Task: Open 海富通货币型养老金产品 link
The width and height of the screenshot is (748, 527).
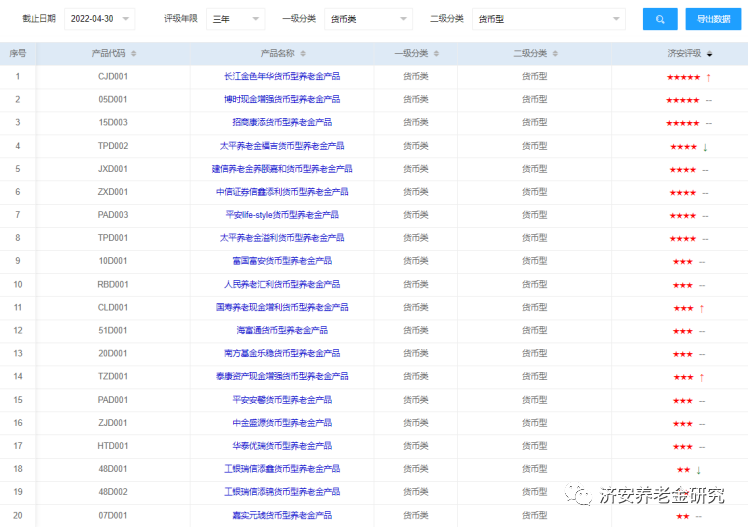Action: 282,330
